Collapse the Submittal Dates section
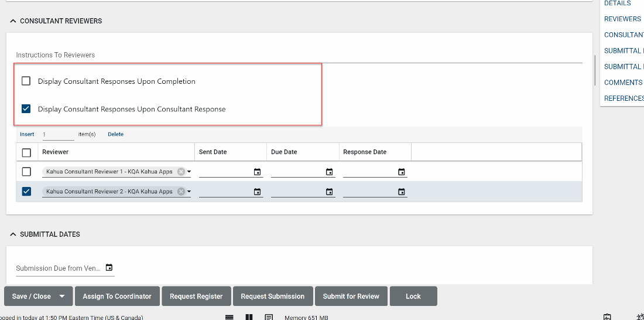Screen dimensions: 644x320 click(13, 234)
